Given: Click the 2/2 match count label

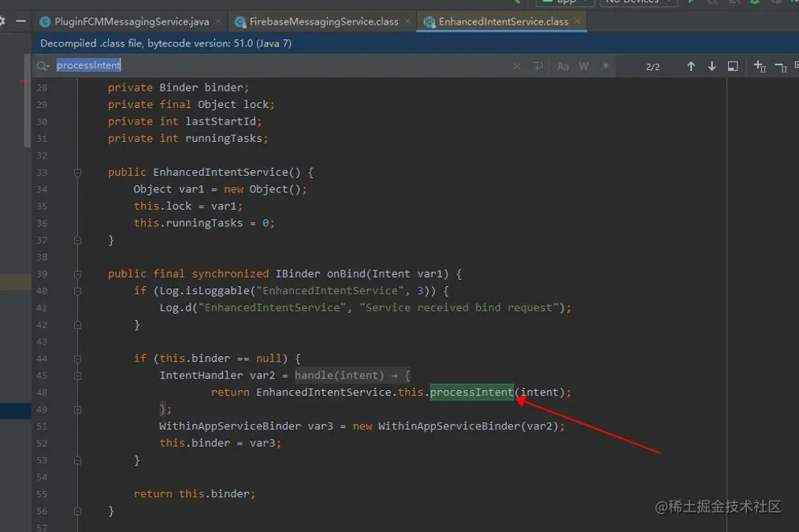Looking at the screenshot, I should (652, 67).
